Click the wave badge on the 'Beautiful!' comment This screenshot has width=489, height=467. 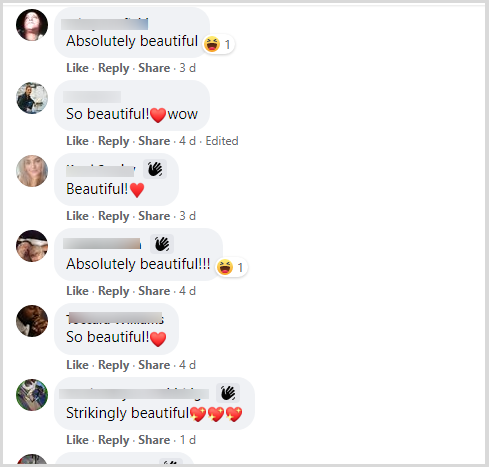coord(155,169)
